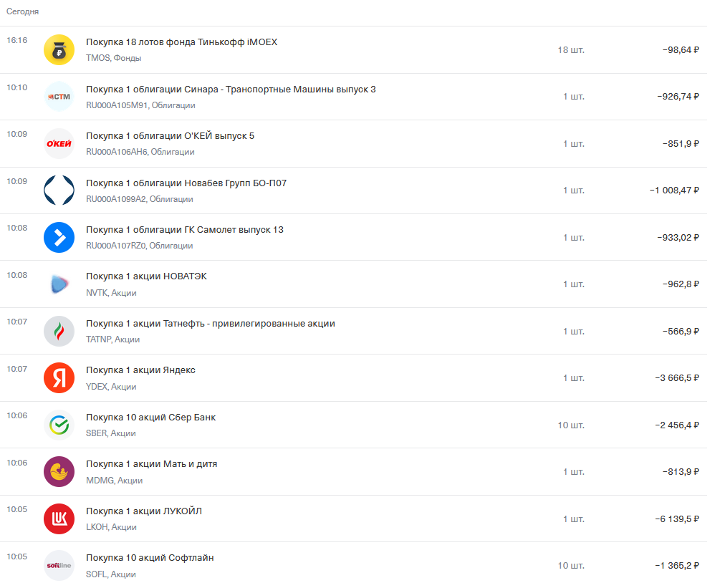
Task: Click the 'LKOH, Акции' ticker subtitle
Action: pyautogui.click(x=111, y=527)
